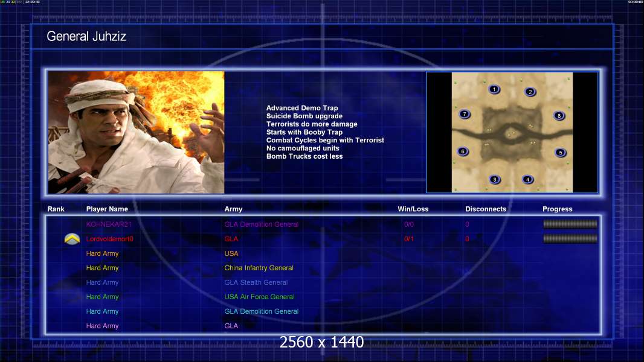Click KOHNEKAR21's loading progress bar
Viewport: 644px width, 362px height.
570,224
